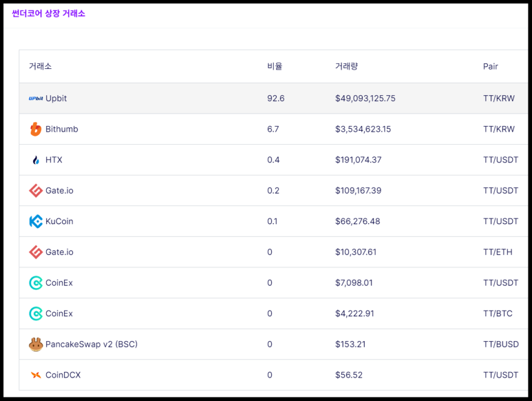Click the 썬더코어 상장 거래소 heading
Screen dimensions: 532x401
coord(48,13)
